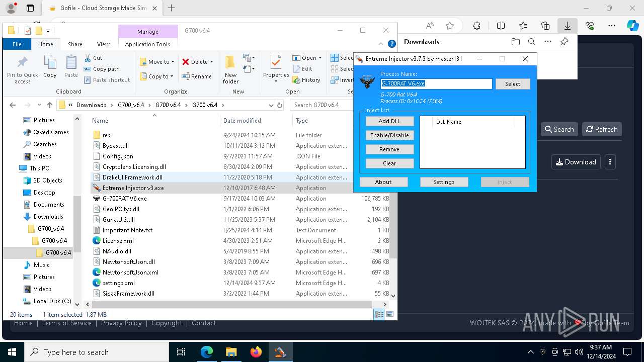This screenshot has width=644, height=362.
Task: Select the Manage contextual tab
Action: tap(148, 31)
